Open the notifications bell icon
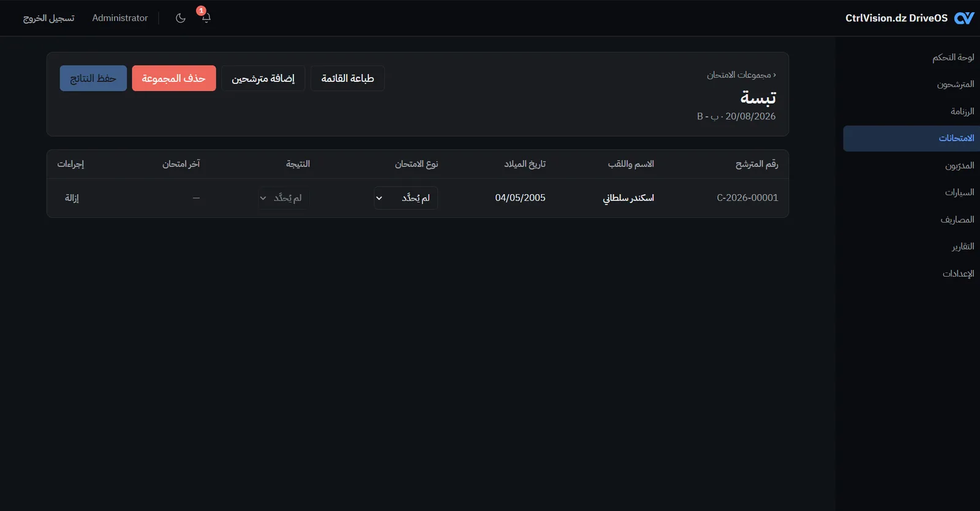This screenshot has height=511, width=980. pos(206,18)
